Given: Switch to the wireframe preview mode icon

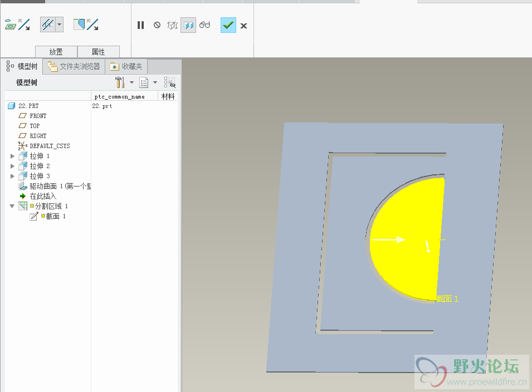Looking at the screenshot, I should [x=172, y=25].
